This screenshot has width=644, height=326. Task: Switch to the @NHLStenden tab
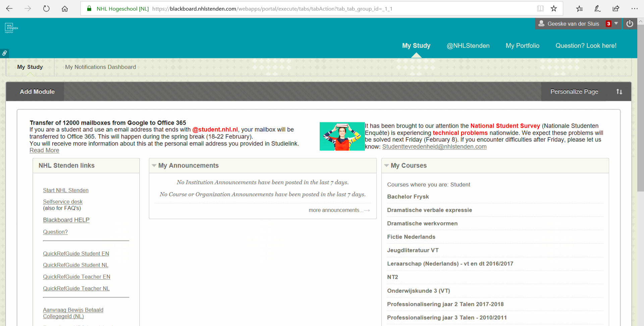coord(468,46)
